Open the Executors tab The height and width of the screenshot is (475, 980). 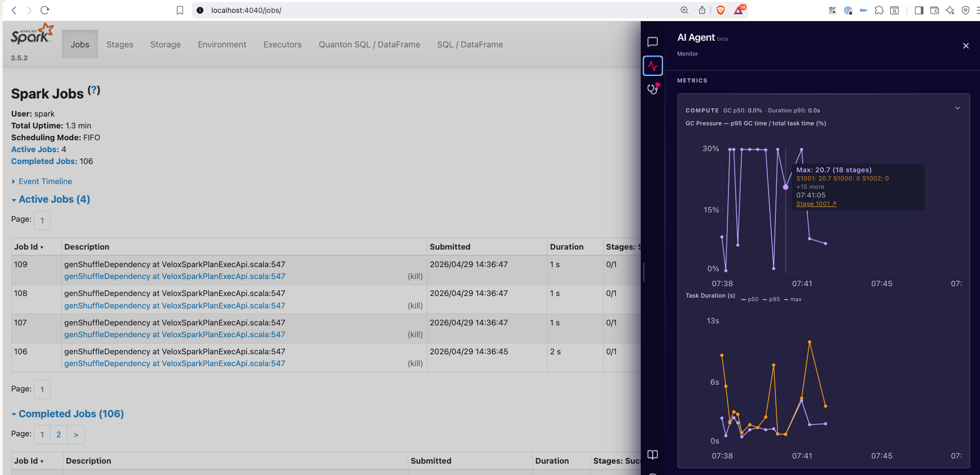(x=283, y=44)
